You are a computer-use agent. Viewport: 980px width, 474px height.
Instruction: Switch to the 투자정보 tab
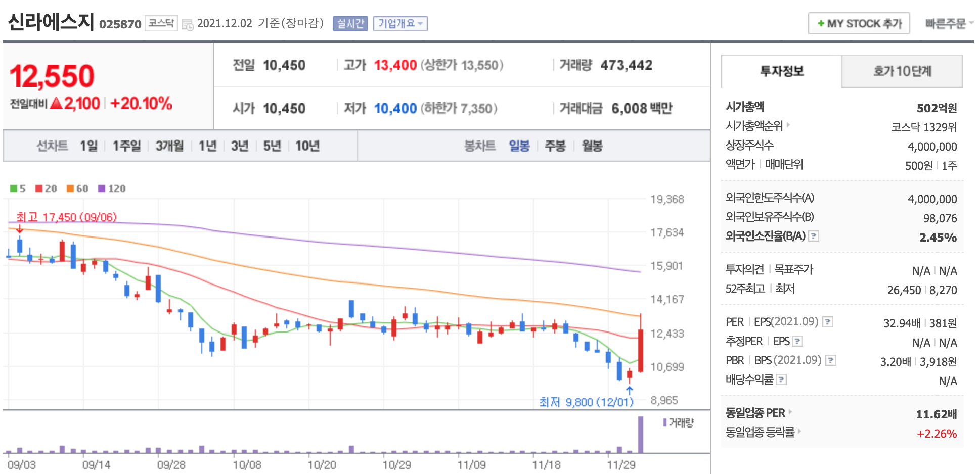[782, 71]
